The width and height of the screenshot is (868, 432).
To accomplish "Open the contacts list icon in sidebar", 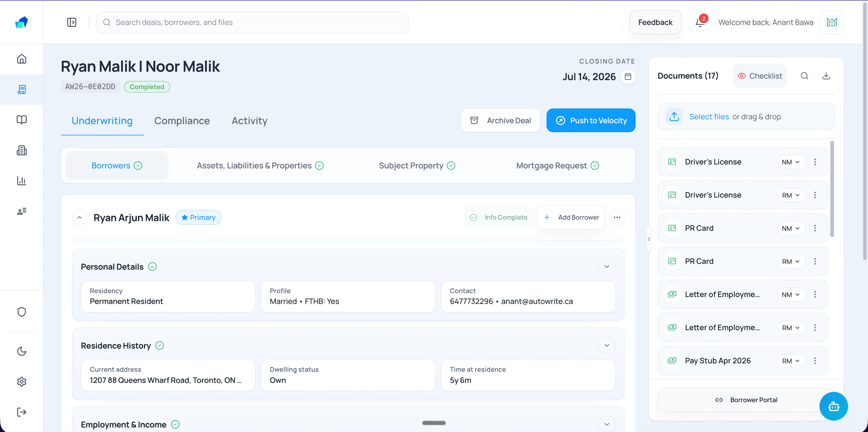I will (x=22, y=211).
